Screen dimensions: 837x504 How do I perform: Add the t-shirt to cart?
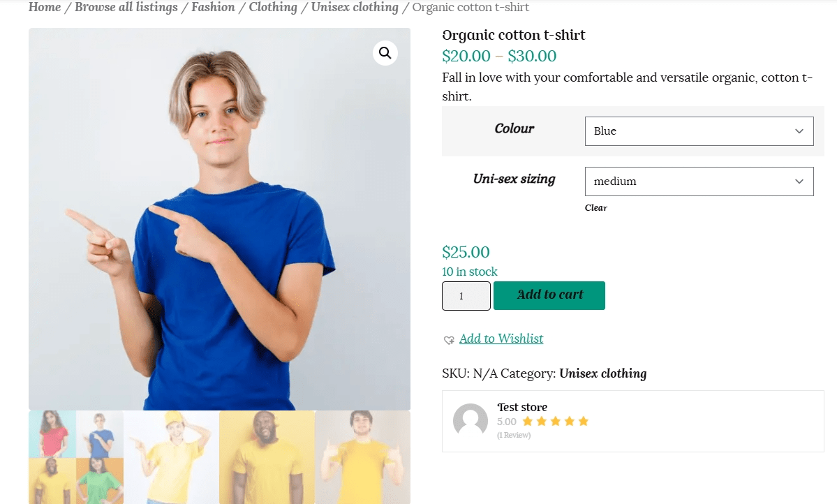click(549, 295)
